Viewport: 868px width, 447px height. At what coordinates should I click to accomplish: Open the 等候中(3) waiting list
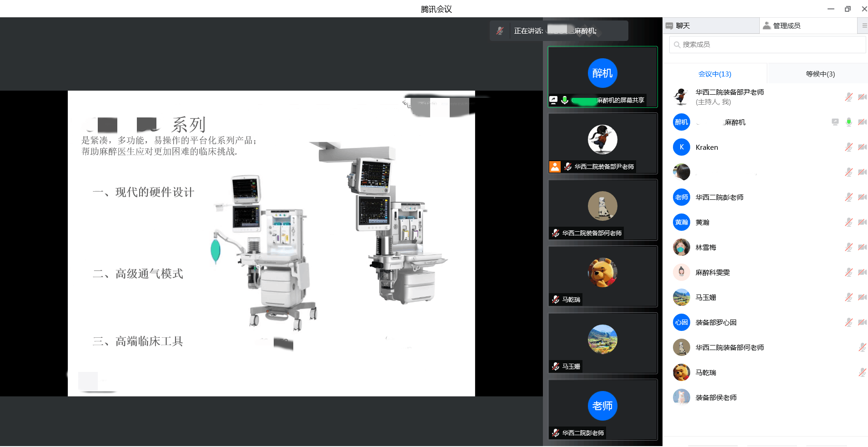820,74
